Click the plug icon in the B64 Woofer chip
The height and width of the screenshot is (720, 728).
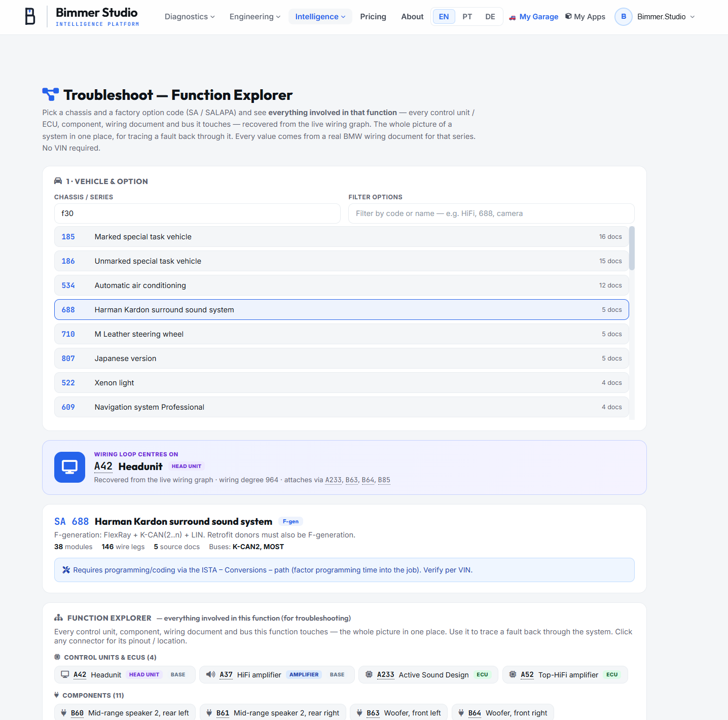click(x=461, y=713)
